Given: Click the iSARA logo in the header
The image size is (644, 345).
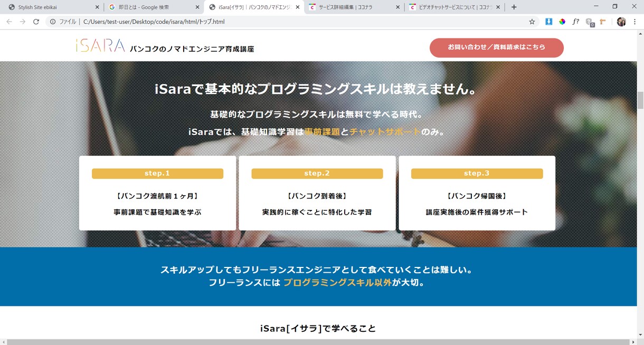Looking at the screenshot, I should click(x=100, y=46).
